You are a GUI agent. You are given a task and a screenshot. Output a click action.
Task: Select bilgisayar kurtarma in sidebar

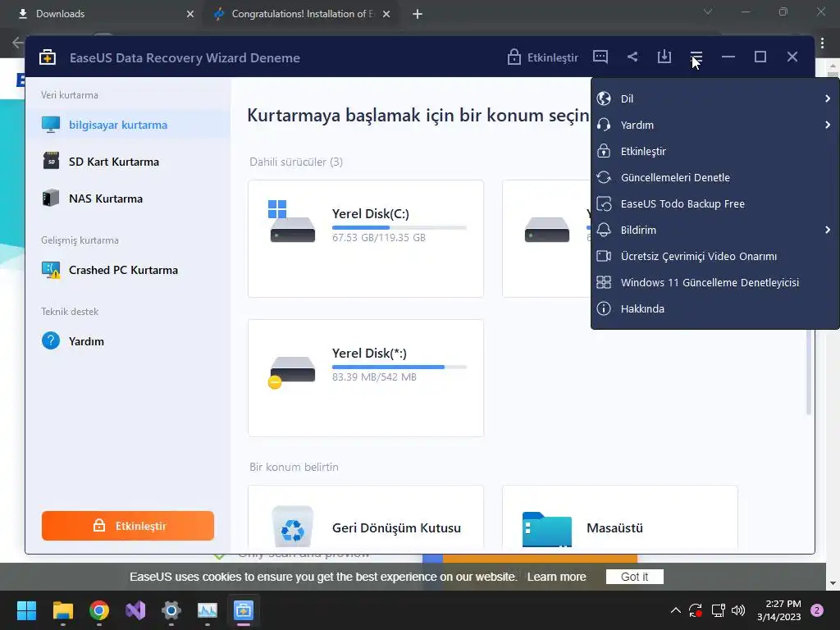click(x=128, y=125)
